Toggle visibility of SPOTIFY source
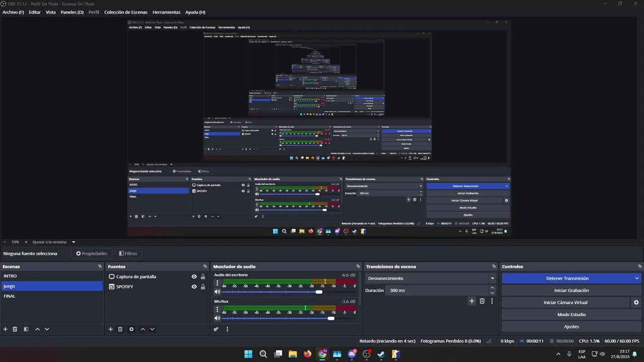The image size is (644, 362). (194, 287)
